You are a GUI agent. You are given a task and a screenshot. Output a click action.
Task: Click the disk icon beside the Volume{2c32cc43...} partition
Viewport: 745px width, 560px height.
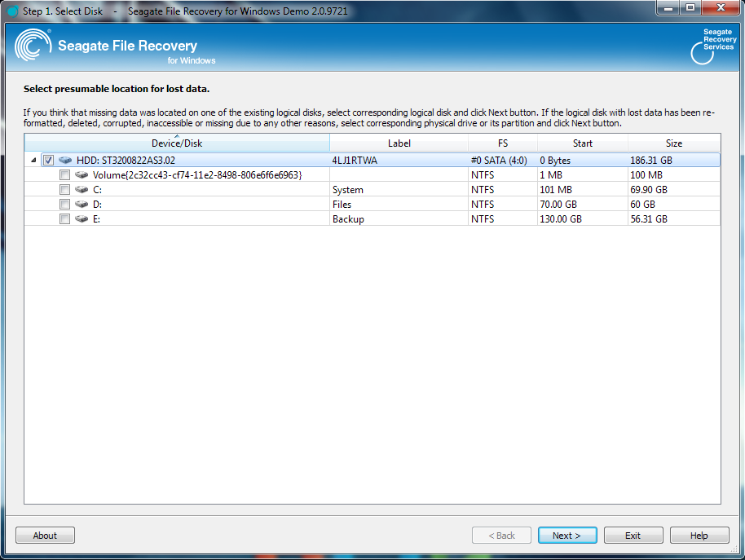[82, 175]
